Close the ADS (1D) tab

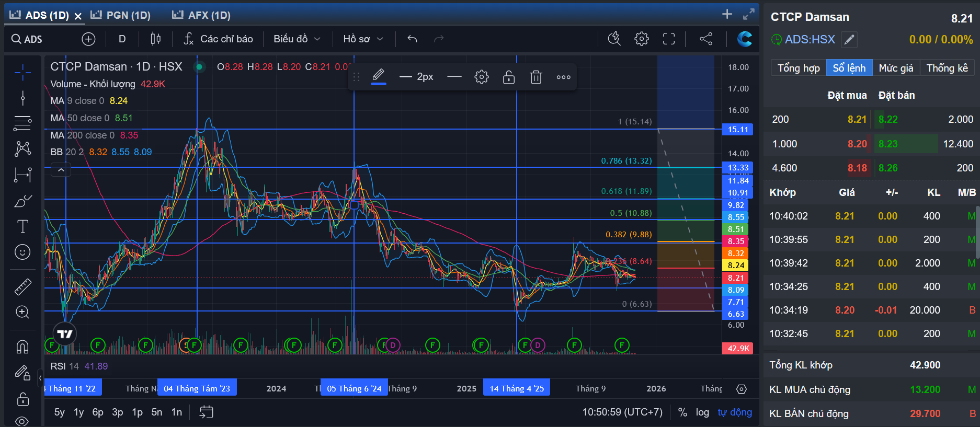click(78, 16)
